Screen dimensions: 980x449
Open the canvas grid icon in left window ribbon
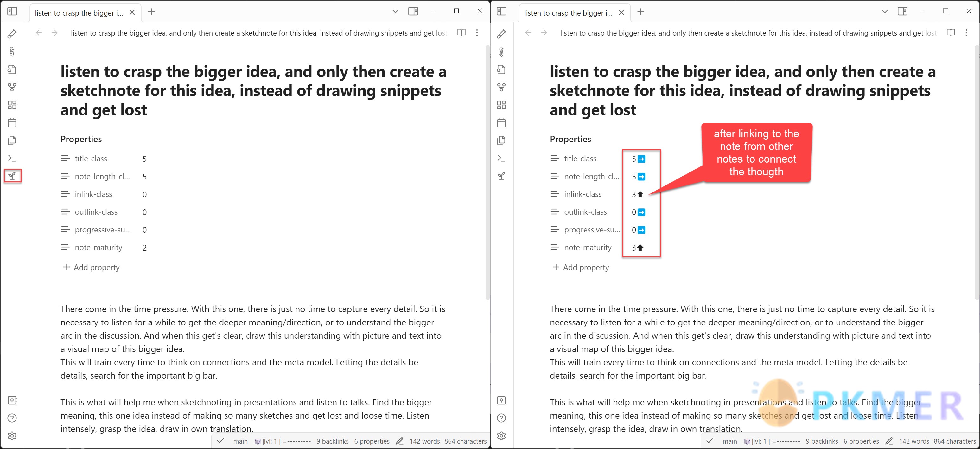point(12,105)
